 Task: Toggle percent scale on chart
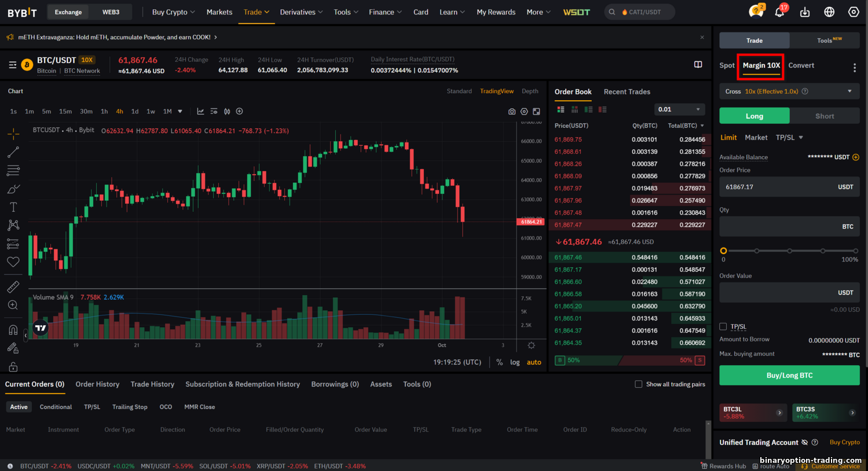[499, 362]
